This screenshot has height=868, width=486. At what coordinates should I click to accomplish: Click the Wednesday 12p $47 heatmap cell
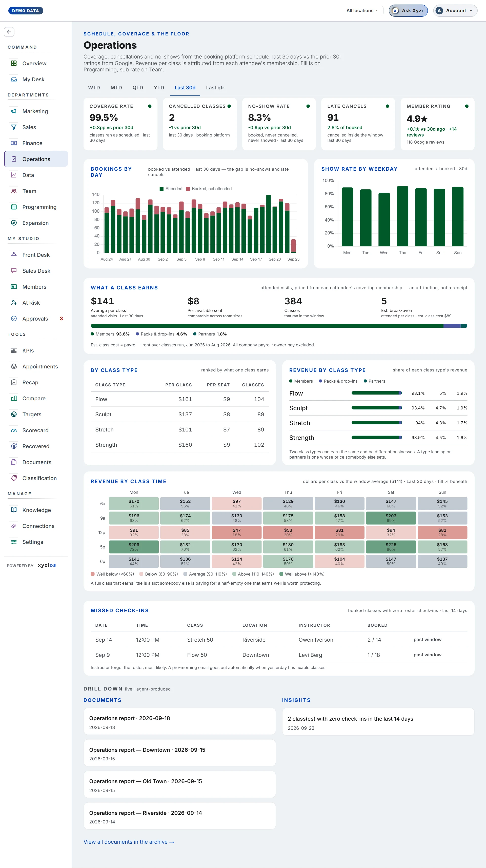236,532
